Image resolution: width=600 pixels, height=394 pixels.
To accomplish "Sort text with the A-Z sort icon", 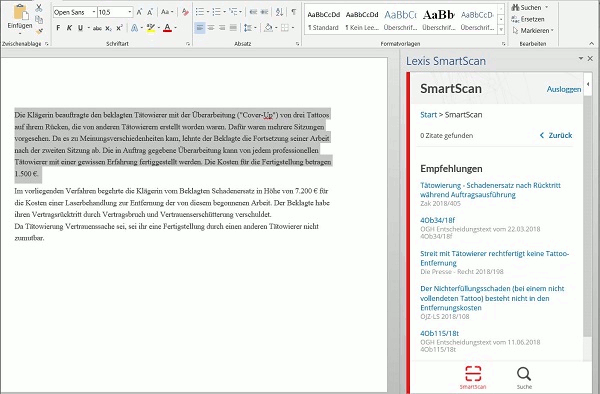I will pos(280,12).
